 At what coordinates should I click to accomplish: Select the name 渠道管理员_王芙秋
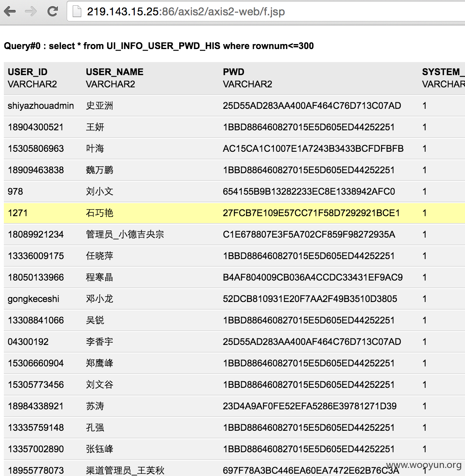click(x=125, y=471)
